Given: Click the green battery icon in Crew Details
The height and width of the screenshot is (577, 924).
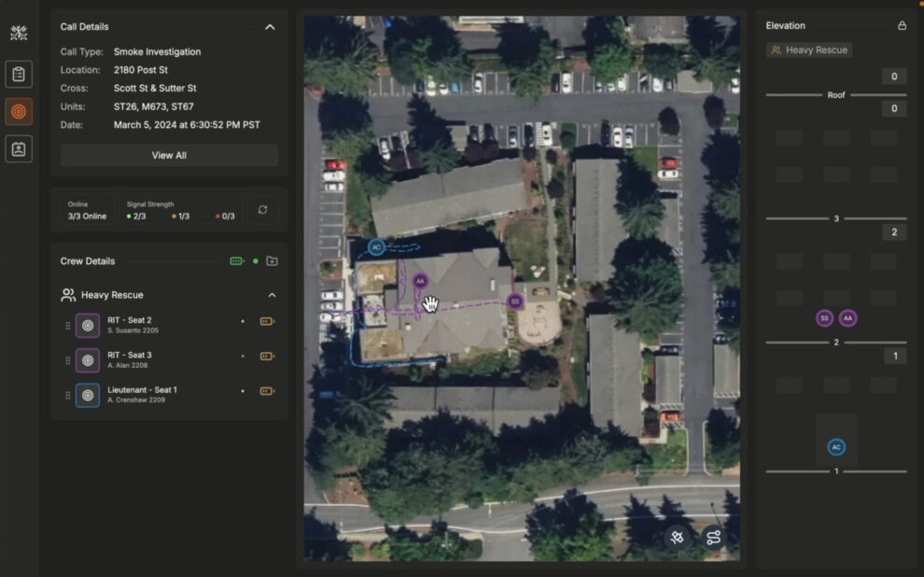Looking at the screenshot, I should (237, 261).
